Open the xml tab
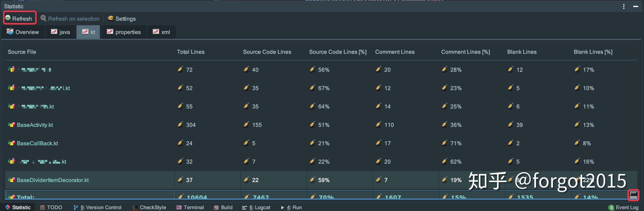The image size is (644, 211). click(x=161, y=32)
